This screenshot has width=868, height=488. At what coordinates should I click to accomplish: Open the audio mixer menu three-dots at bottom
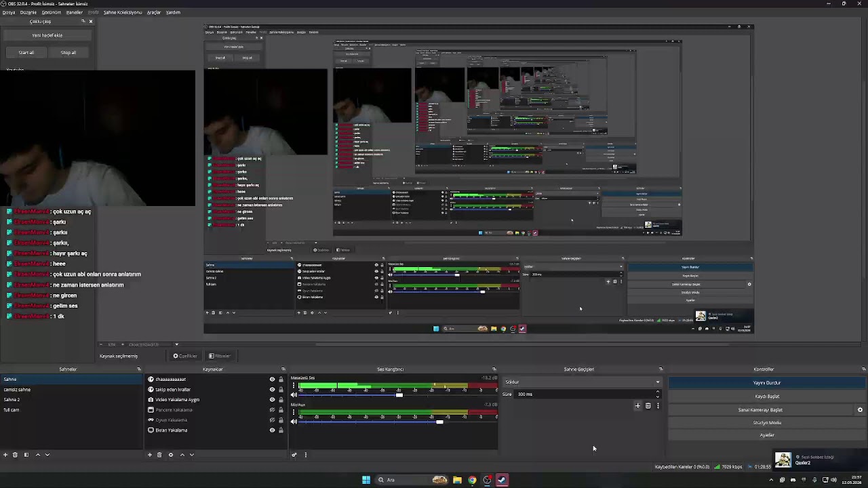click(x=306, y=455)
